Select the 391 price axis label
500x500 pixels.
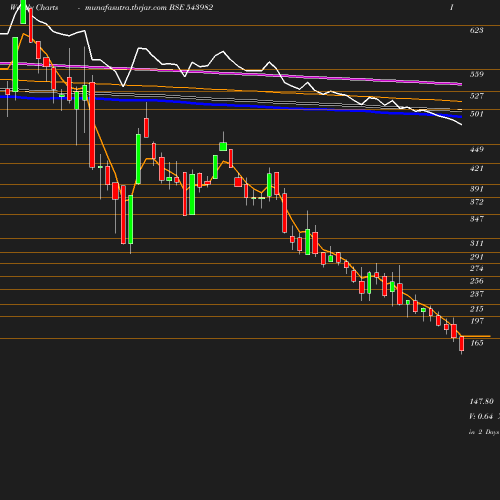pos(476,189)
